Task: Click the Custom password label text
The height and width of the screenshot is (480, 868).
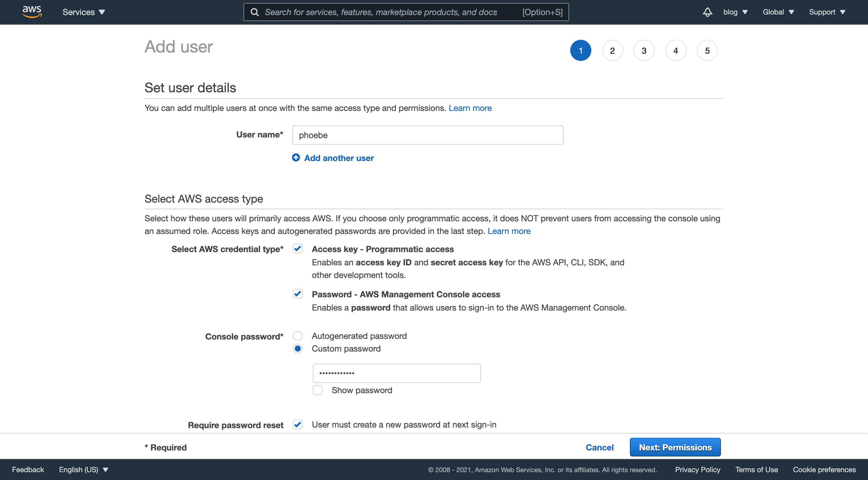Action: point(346,349)
